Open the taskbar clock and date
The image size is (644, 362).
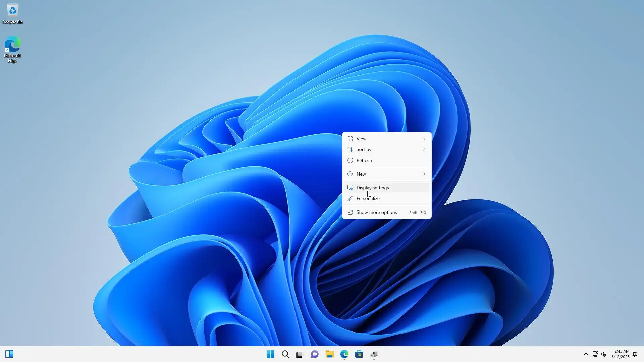click(621, 354)
